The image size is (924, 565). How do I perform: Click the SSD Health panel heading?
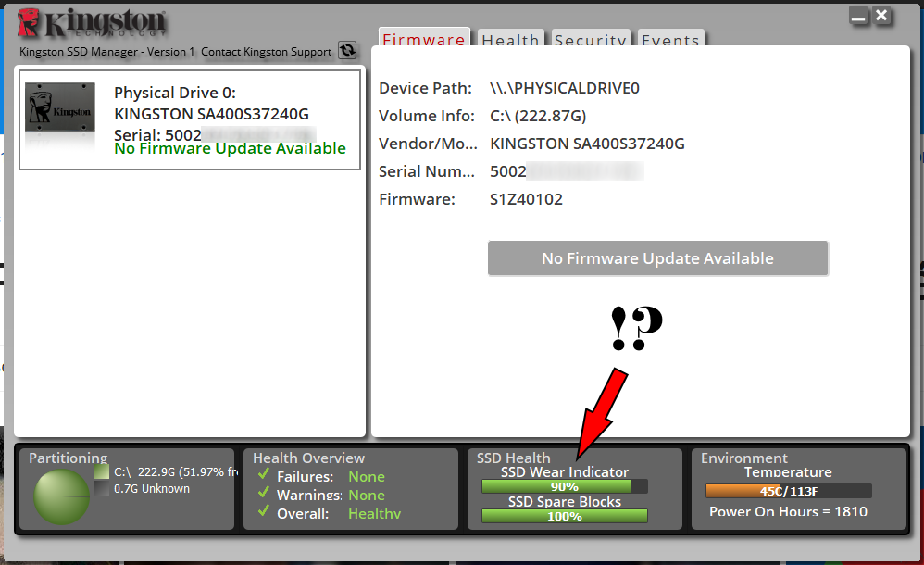pos(513,458)
